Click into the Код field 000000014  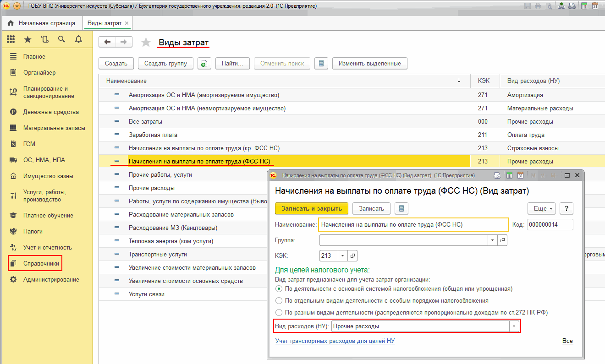coord(550,224)
